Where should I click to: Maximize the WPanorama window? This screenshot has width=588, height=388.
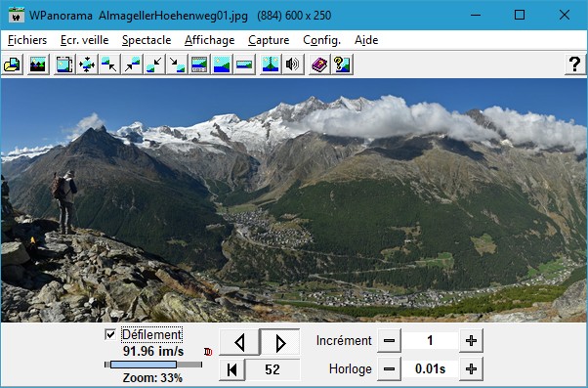pos(520,16)
